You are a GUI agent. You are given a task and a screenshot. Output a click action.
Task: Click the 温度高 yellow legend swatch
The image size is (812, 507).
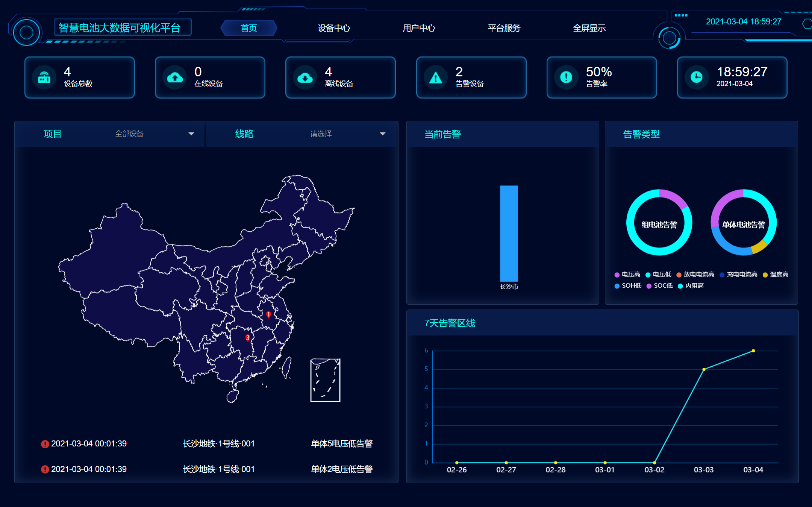coord(765,275)
